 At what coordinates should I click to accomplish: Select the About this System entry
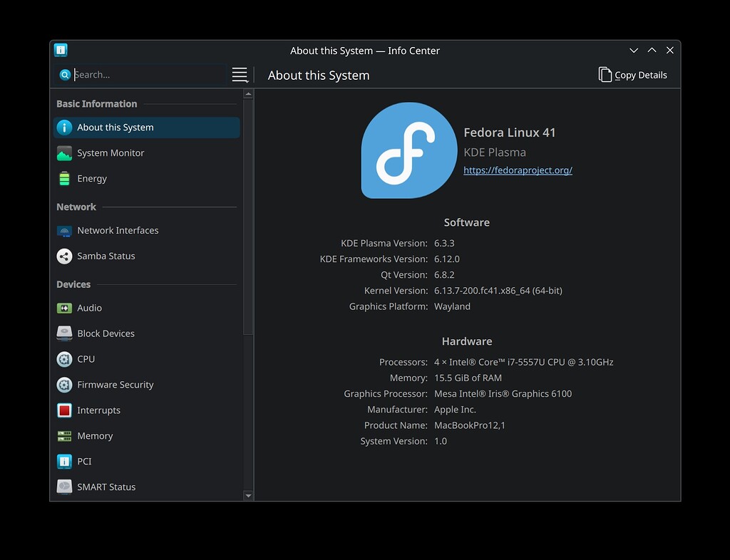tap(114, 127)
